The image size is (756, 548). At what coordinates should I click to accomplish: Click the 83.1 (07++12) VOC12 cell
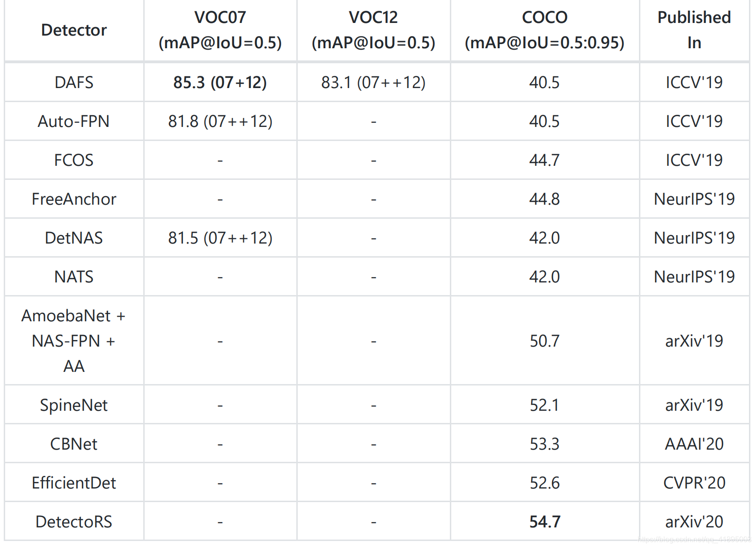click(x=373, y=82)
